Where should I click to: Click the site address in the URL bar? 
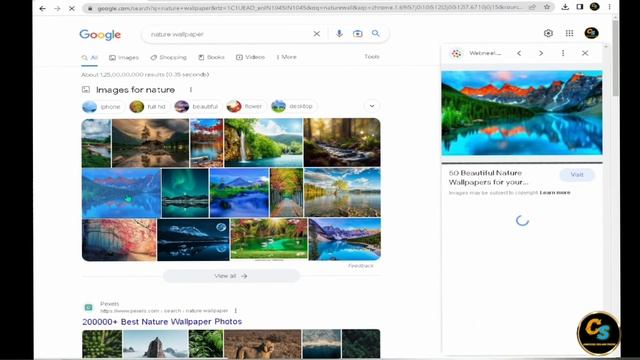coord(310,8)
